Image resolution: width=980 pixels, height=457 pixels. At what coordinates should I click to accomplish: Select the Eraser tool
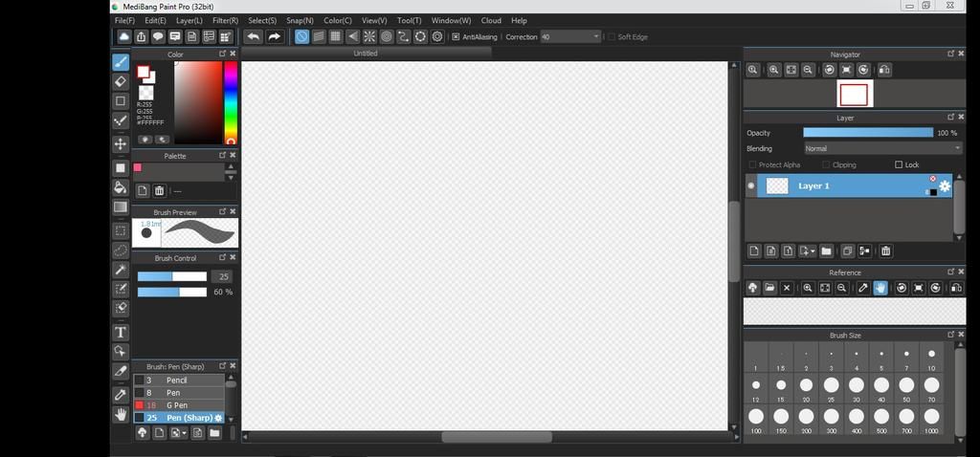[121, 81]
